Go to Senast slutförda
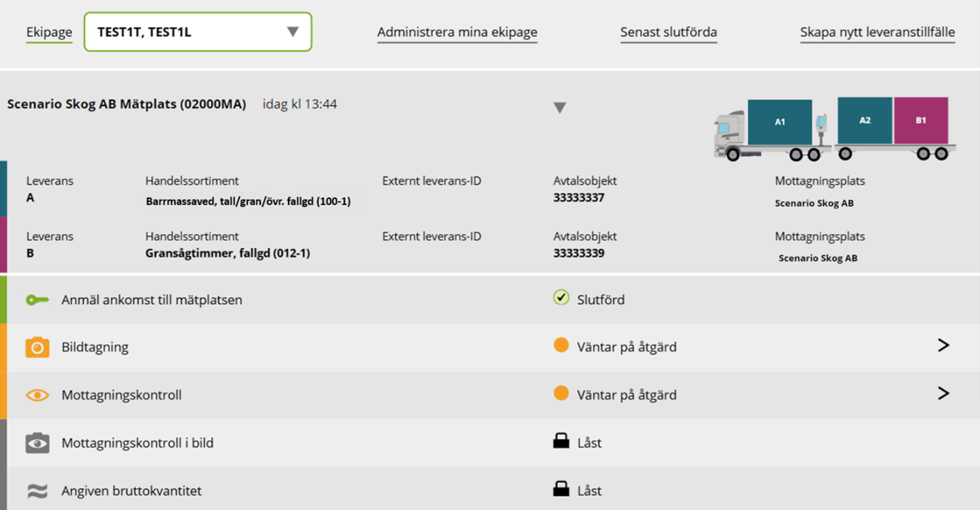980x510 pixels. point(669,32)
